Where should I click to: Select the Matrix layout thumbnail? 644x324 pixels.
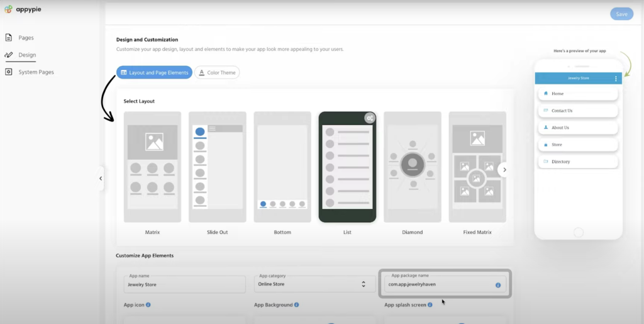pos(152,167)
